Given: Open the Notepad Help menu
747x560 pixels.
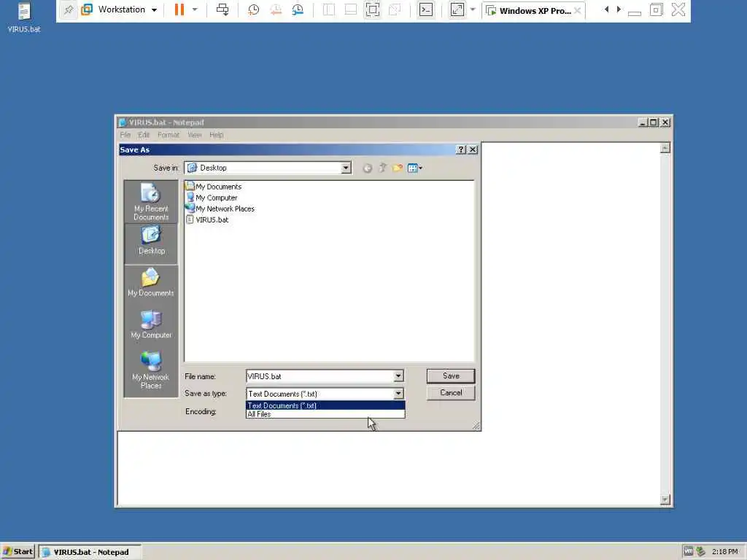Looking at the screenshot, I should [x=216, y=135].
